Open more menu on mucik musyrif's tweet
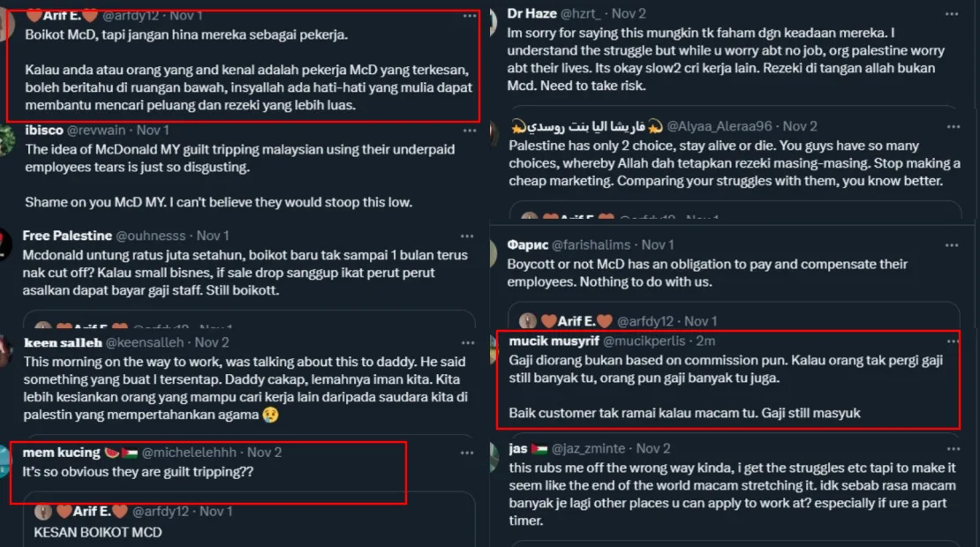The height and width of the screenshot is (547, 980). click(951, 341)
